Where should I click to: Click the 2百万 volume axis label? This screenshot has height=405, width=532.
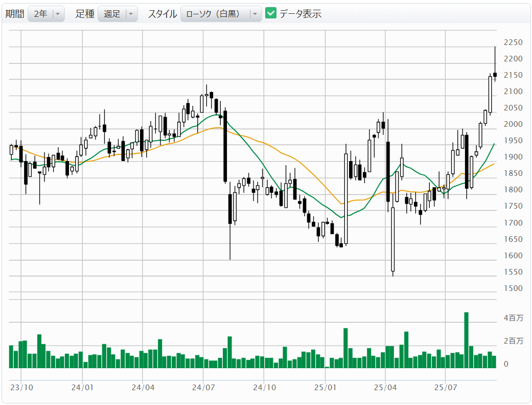[x=513, y=341]
